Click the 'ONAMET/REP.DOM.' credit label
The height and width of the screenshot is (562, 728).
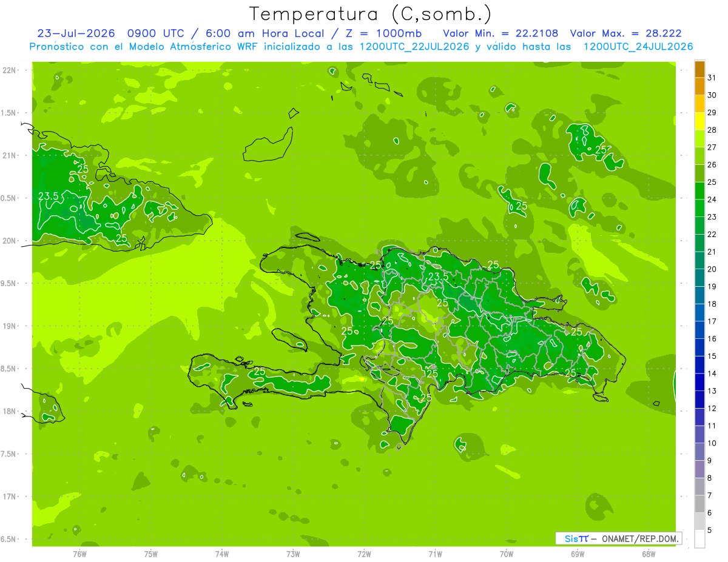pyautogui.click(x=639, y=538)
